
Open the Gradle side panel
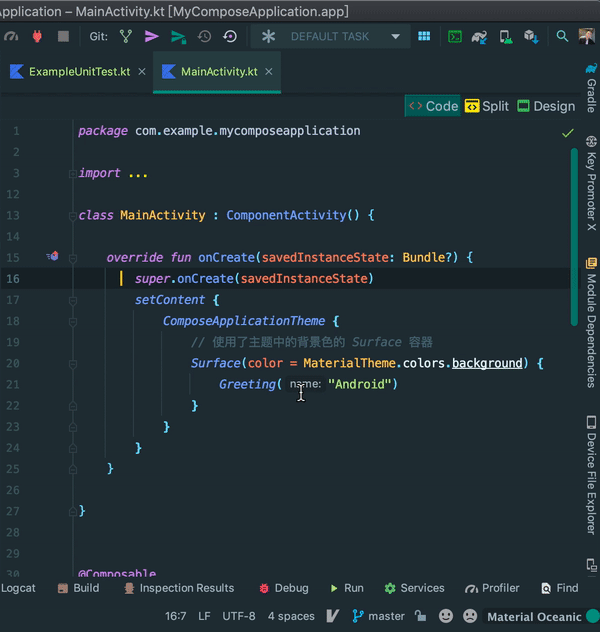coord(591,88)
